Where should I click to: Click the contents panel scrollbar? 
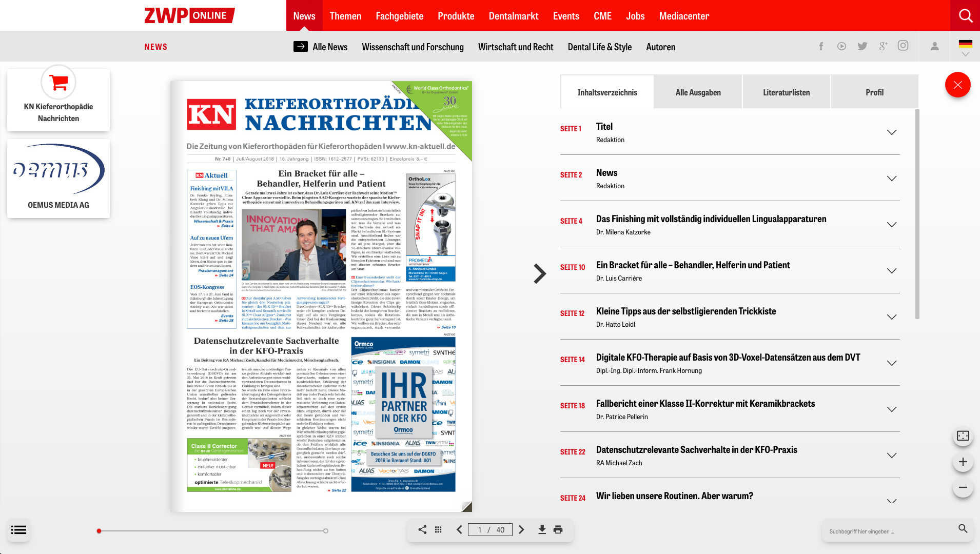pos(917,213)
